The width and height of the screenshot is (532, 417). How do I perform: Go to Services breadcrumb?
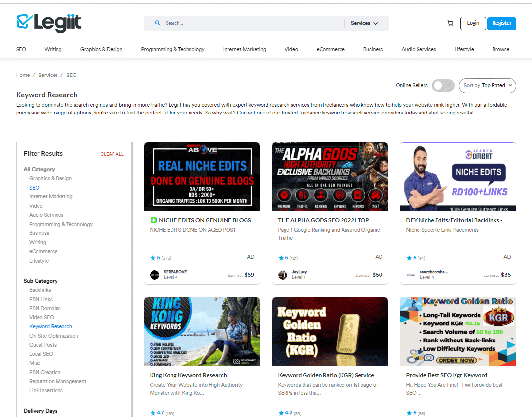tap(48, 75)
